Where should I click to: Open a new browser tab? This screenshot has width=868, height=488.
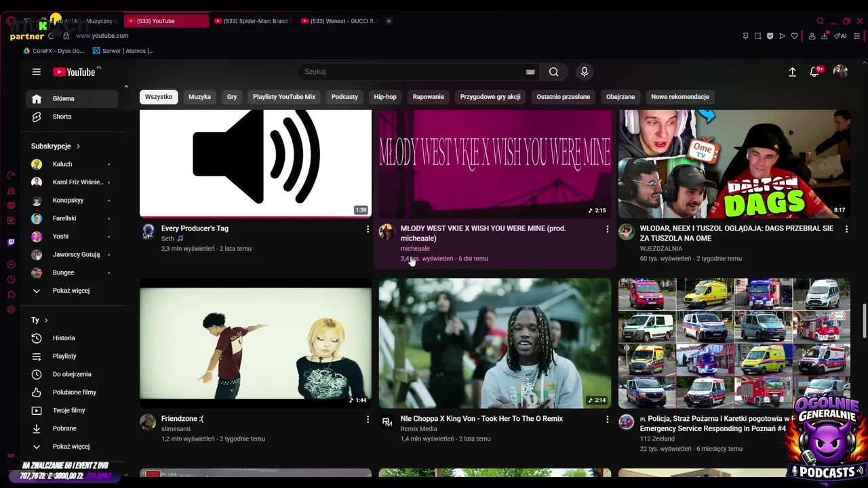[389, 21]
